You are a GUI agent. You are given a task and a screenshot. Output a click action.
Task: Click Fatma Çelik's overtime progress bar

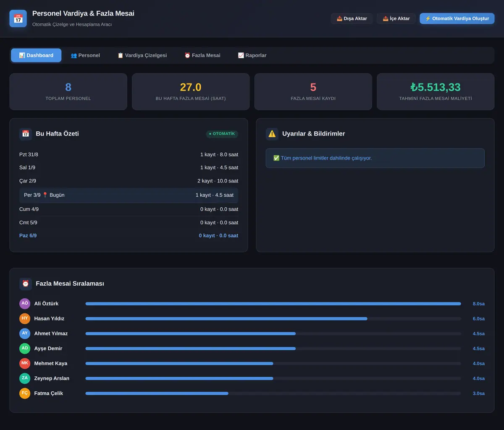[x=273, y=393]
